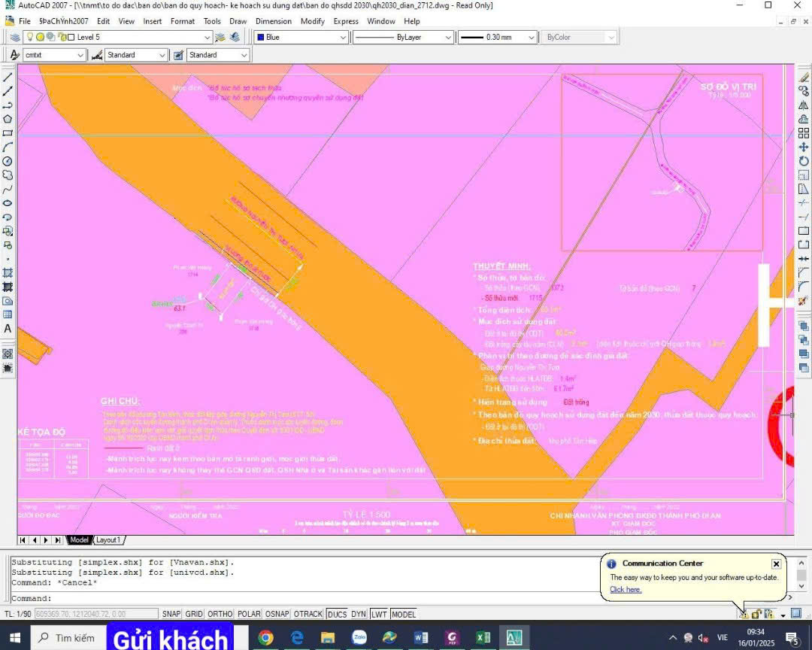Open the Blue color control dropdown
The height and width of the screenshot is (650, 812).
342,37
